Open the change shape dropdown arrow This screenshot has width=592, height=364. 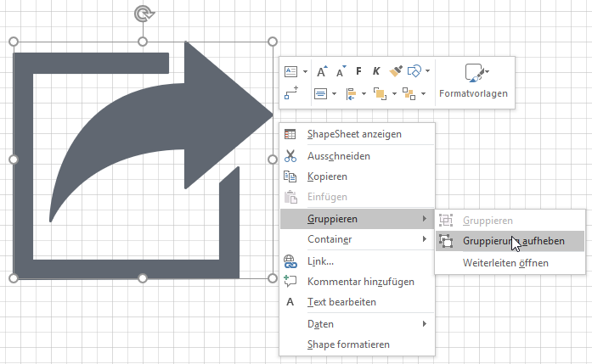pyautogui.click(x=427, y=71)
